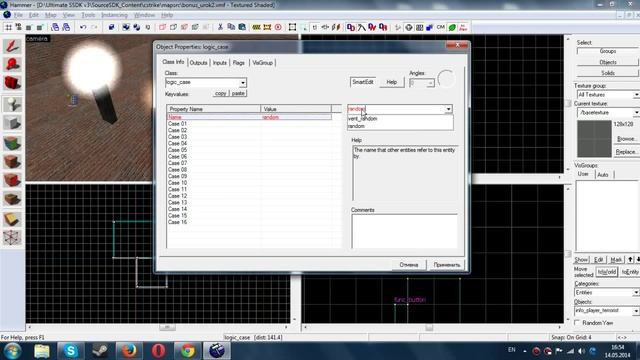Viewport: 640px width, 360px height.
Task: Click the Отмена button
Action: [x=409, y=265]
